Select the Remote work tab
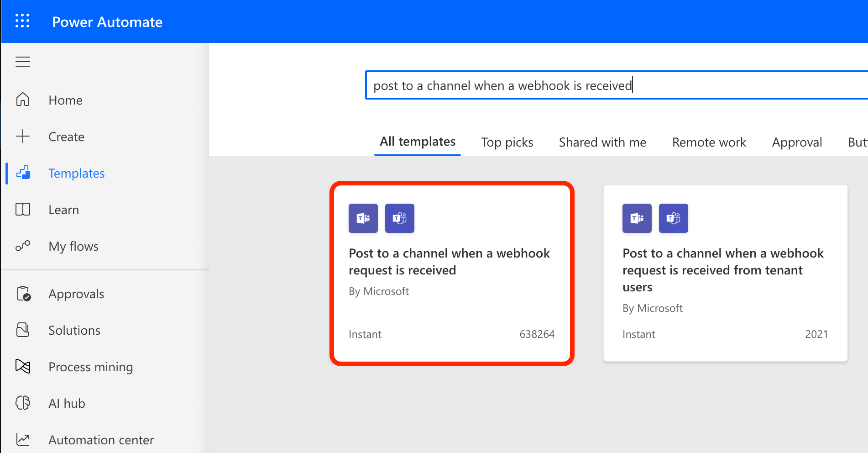Viewport: 868px width, 453px height. pos(709,142)
